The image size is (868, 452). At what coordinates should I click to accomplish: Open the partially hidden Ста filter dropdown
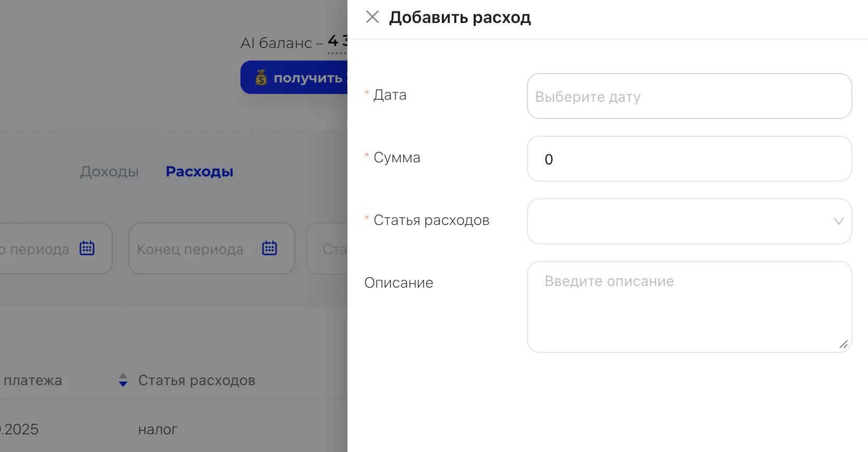pyautogui.click(x=327, y=248)
